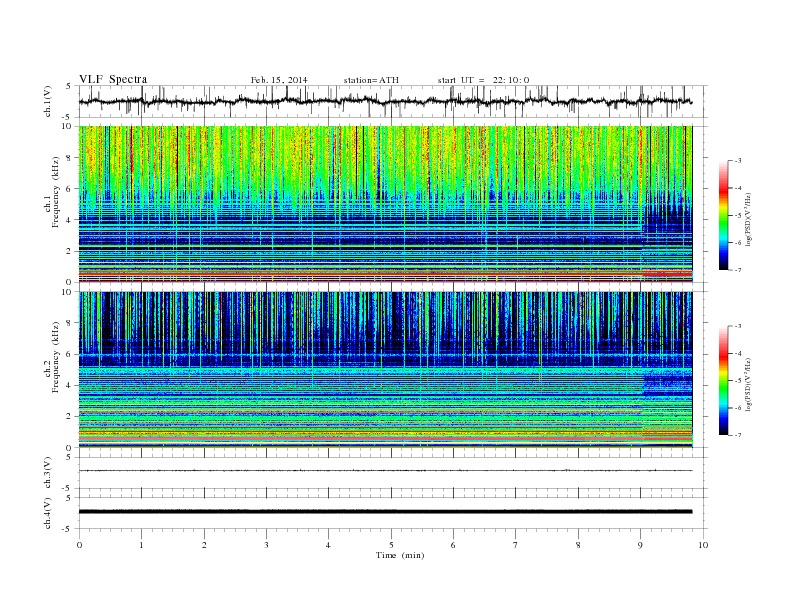Click the ch.4 thick black voltage trace
Screen dimensions: 792x612
(x=385, y=512)
